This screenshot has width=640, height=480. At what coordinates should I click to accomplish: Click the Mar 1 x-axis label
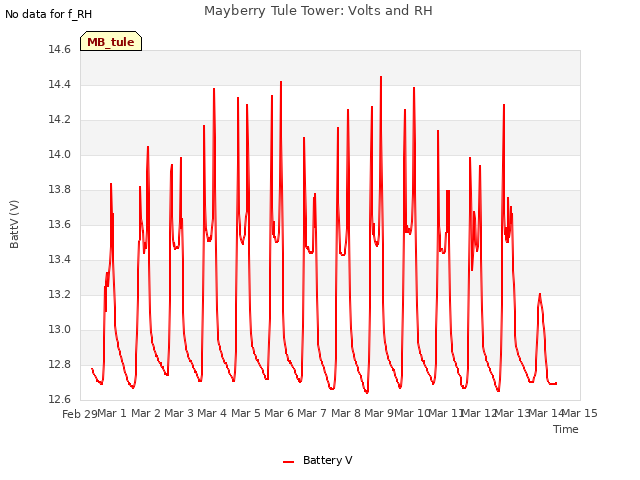pyautogui.click(x=112, y=413)
